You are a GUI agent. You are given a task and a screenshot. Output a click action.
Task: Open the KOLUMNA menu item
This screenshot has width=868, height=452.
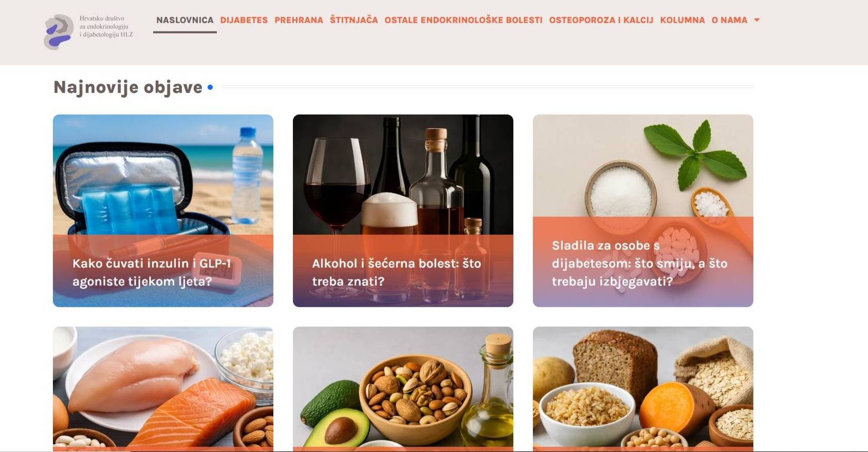coord(682,20)
